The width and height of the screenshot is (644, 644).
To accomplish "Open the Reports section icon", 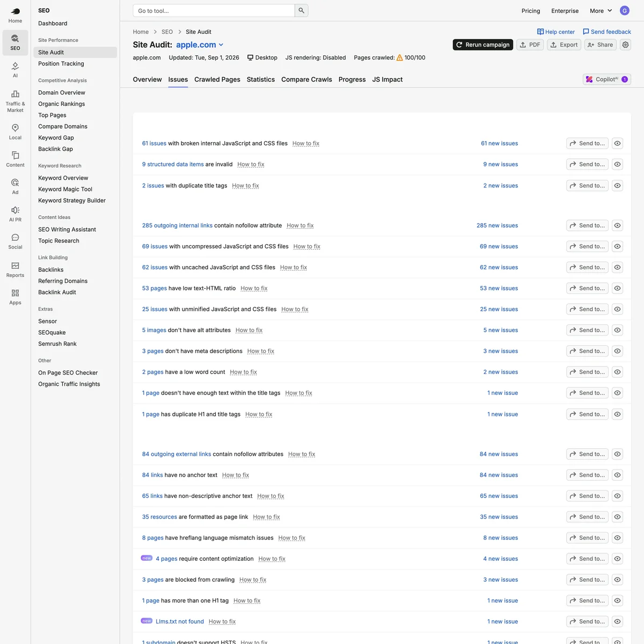I will (x=15, y=269).
